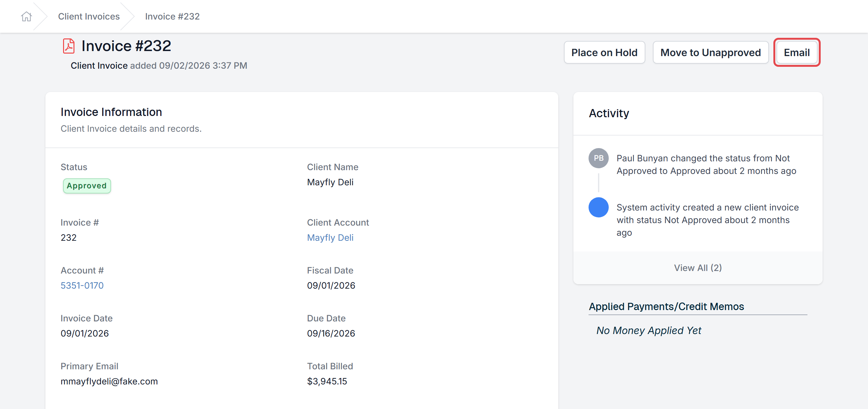The image size is (868, 409).
Task: Place the invoice on hold
Action: click(x=604, y=52)
